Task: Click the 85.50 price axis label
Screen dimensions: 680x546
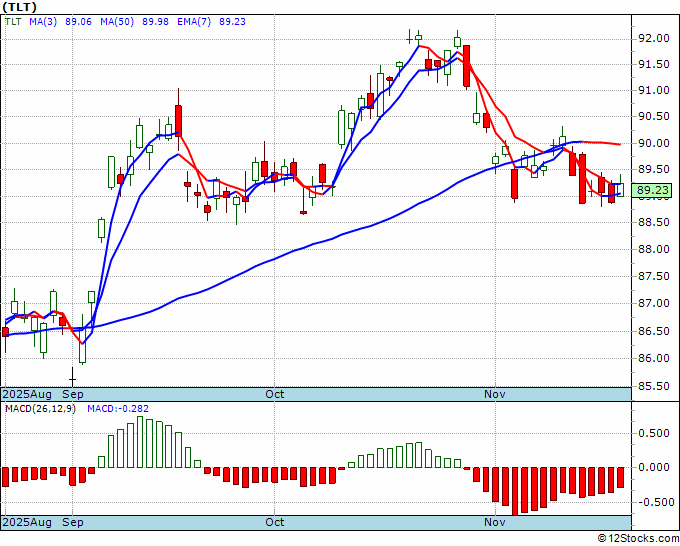Action: point(654,386)
